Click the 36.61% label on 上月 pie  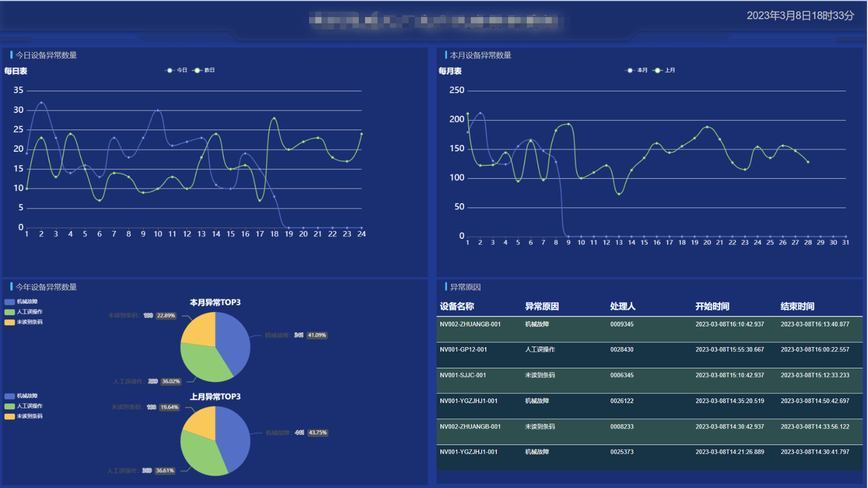165,471
